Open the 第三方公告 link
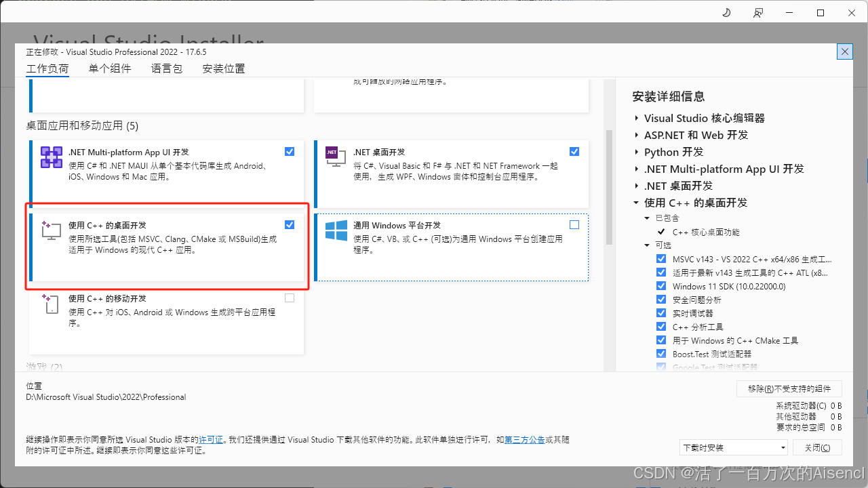The image size is (868, 488). 525,440
